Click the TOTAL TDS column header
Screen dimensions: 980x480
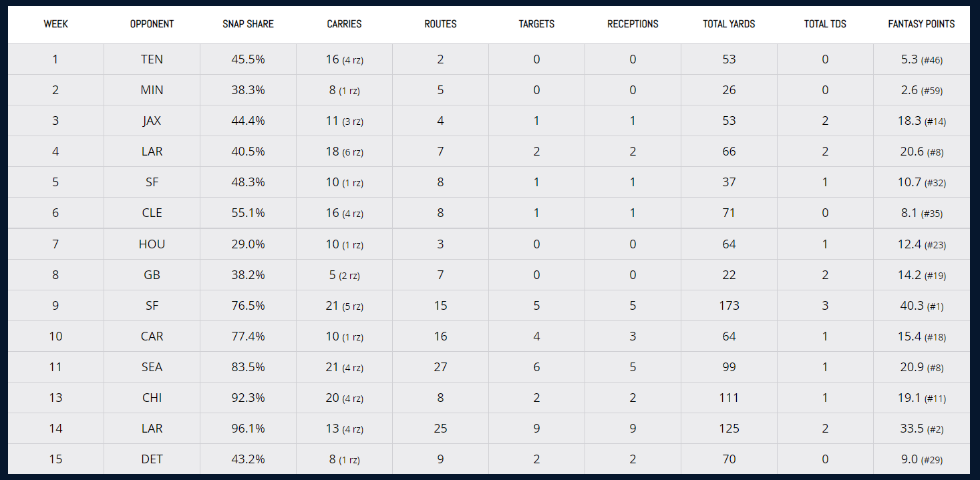click(825, 24)
